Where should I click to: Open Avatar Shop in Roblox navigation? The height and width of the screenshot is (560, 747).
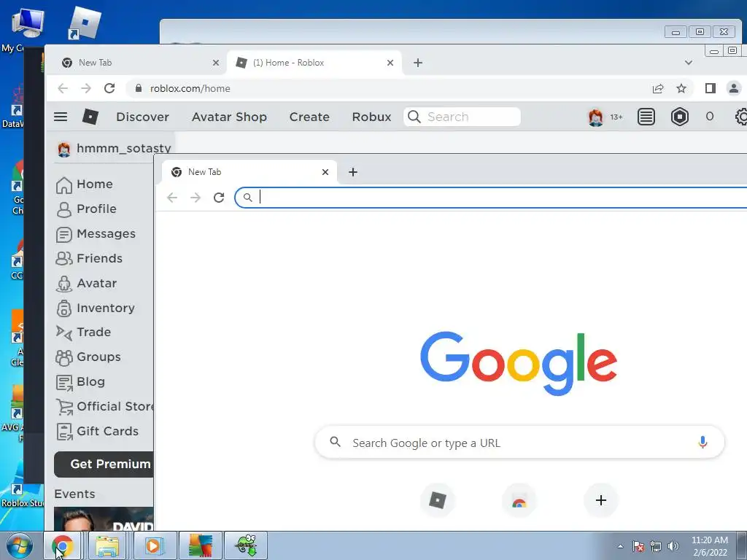click(x=229, y=117)
